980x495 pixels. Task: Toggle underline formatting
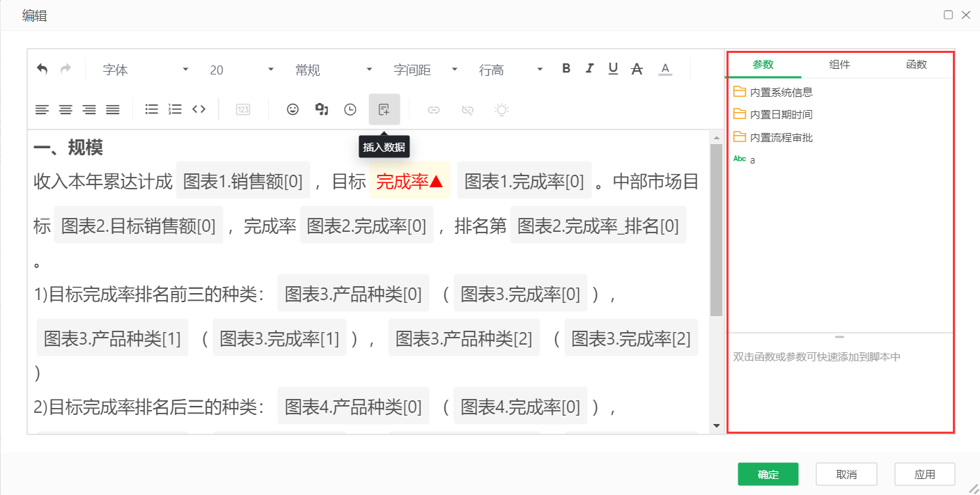[x=613, y=68]
